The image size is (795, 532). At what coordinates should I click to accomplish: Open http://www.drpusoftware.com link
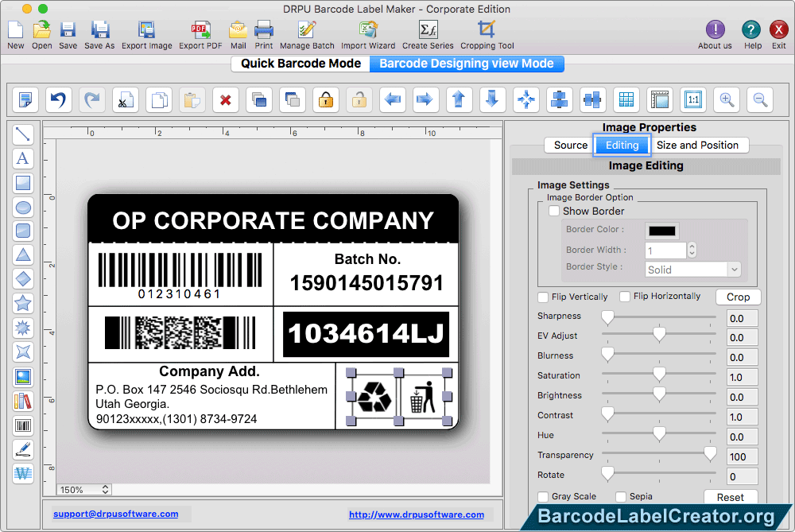click(x=417, y=515)
